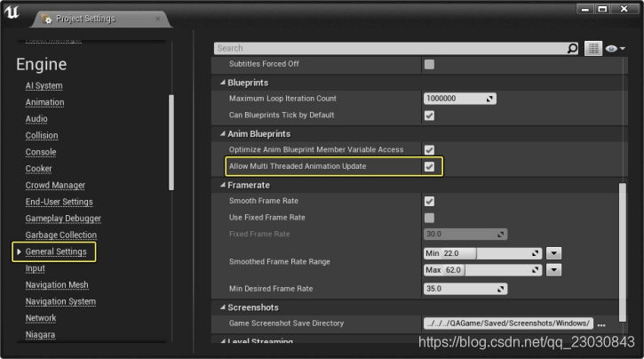The image size is (644, 359).
Task: Collapse the Screenshots section
Action: (x=223, y=307)
